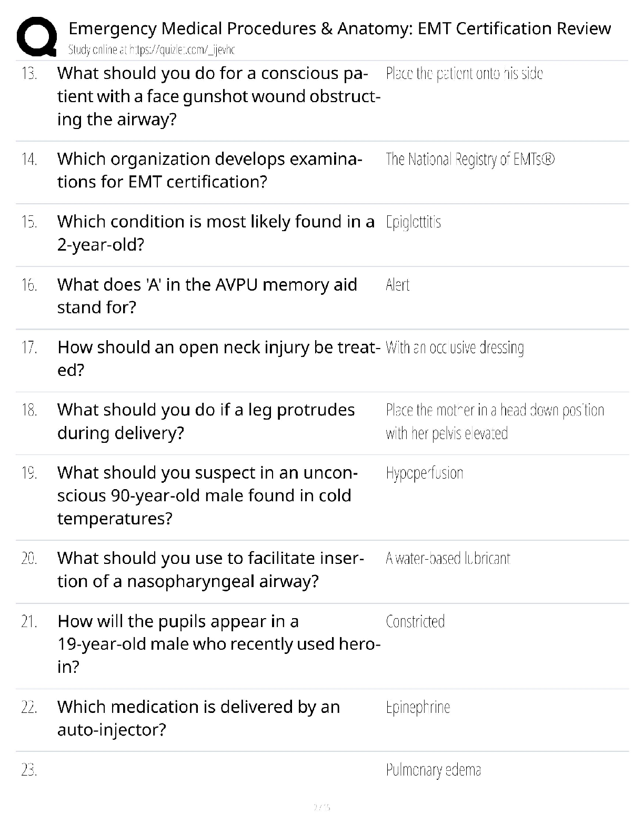Click the 'Epinephrine' answer
Screen dimensions: 644x834
click(418, 708)
